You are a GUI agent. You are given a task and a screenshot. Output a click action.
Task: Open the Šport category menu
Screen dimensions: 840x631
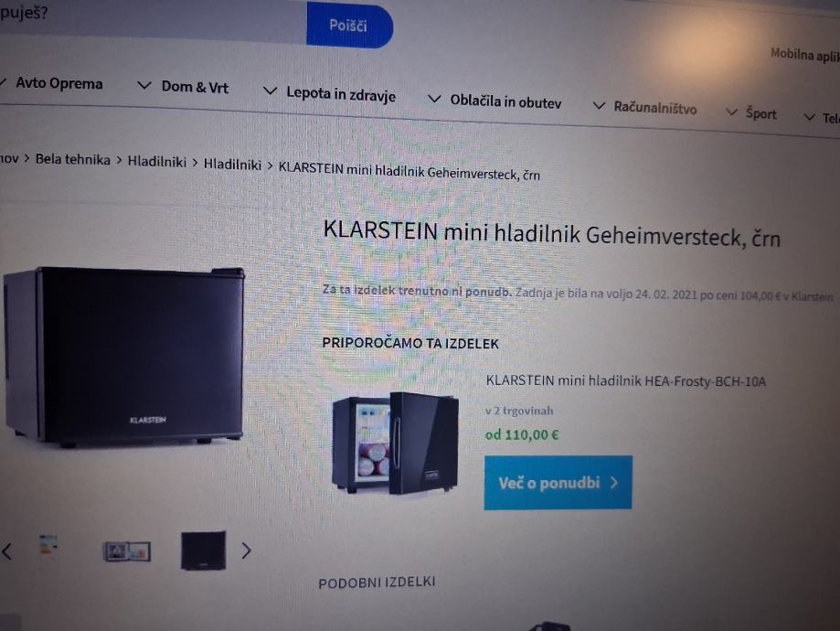click(760, 113)
